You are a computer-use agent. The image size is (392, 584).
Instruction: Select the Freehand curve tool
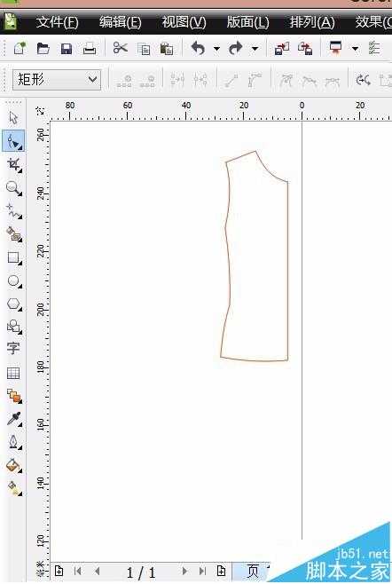(14, 211)
